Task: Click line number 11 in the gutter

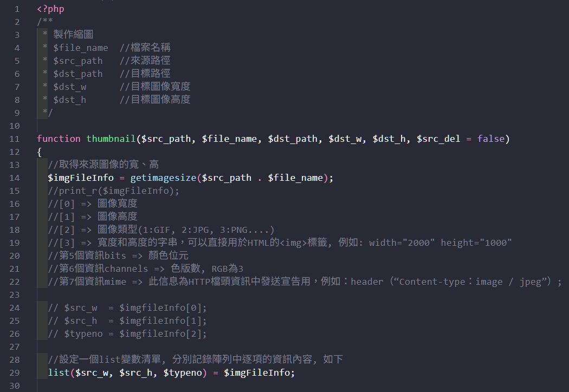Action: click(14, 139)
